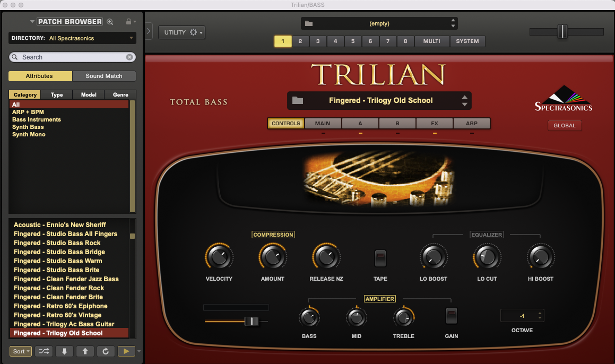Screen dimensions: 615x364
Task: Step the multi preset selector up or down
Action: click(453, 23)
